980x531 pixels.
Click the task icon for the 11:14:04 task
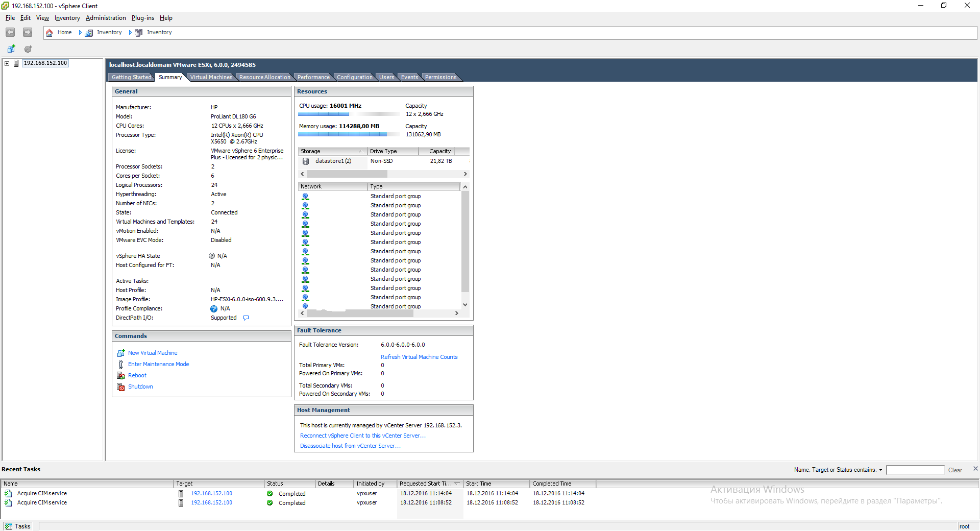(8, 494)
